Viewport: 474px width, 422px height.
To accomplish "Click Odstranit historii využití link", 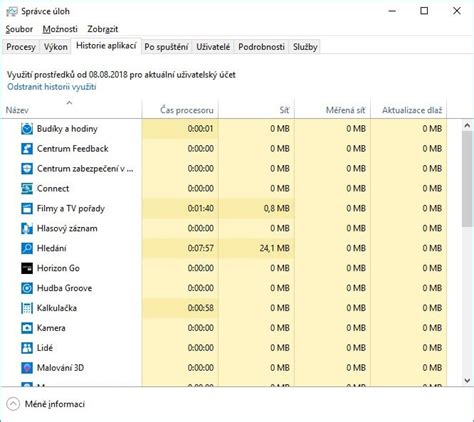I will pos(52,87).
